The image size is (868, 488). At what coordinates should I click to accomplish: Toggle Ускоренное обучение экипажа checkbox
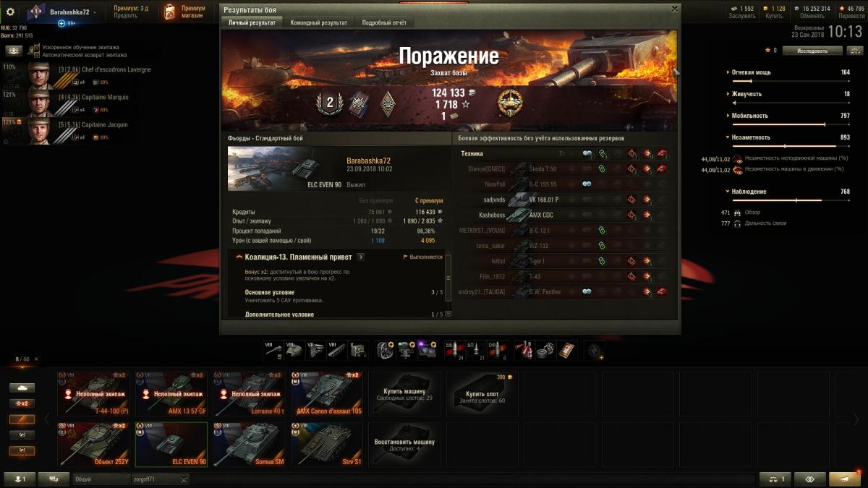point(36,48)
